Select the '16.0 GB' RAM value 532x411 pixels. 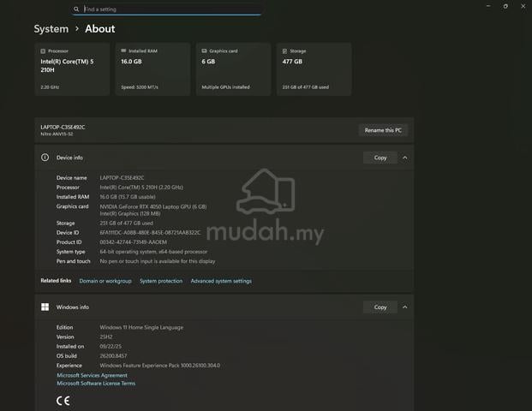pos(131,62)
